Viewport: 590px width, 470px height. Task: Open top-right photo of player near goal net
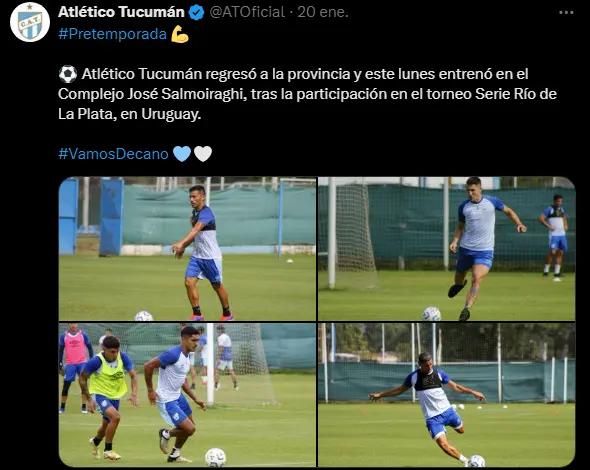pyautogui.click(x=447, y=249)
